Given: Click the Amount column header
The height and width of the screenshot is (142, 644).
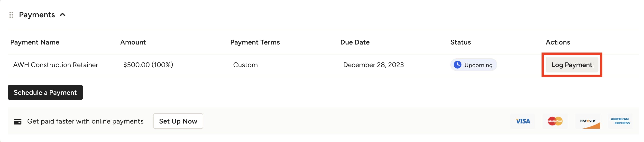Looking at the screenshot, I should pos(133,42).
